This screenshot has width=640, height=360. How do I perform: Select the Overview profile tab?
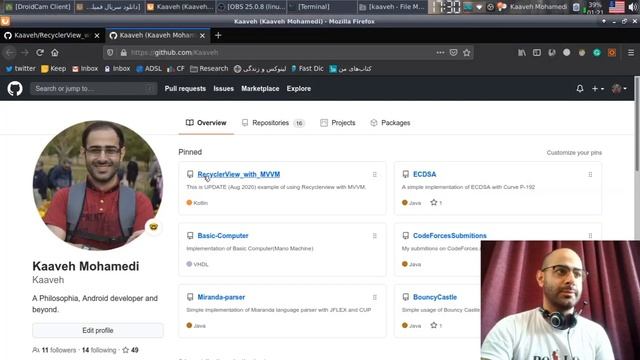[206, 123]
